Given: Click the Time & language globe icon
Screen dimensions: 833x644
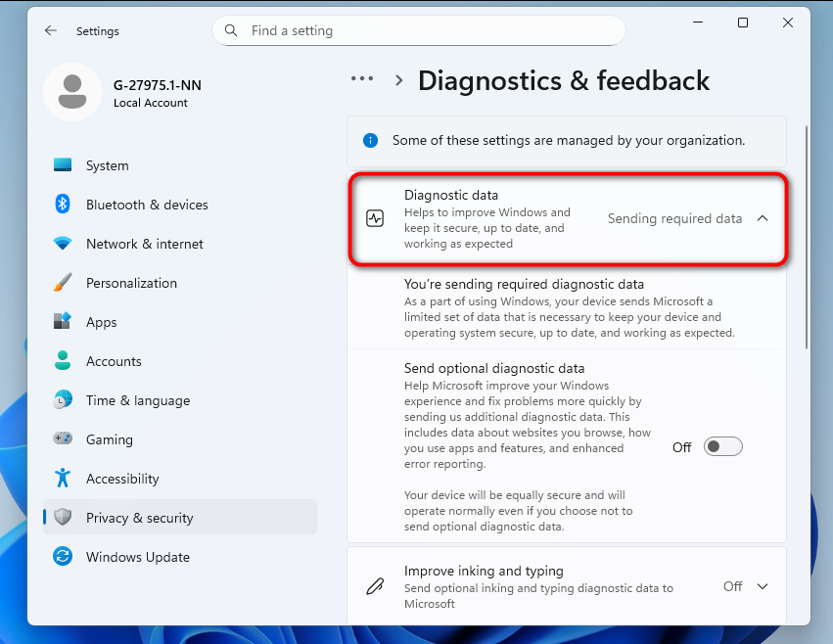Looking at the screenshot, I should pyautogui.click(x=63, y=400).
